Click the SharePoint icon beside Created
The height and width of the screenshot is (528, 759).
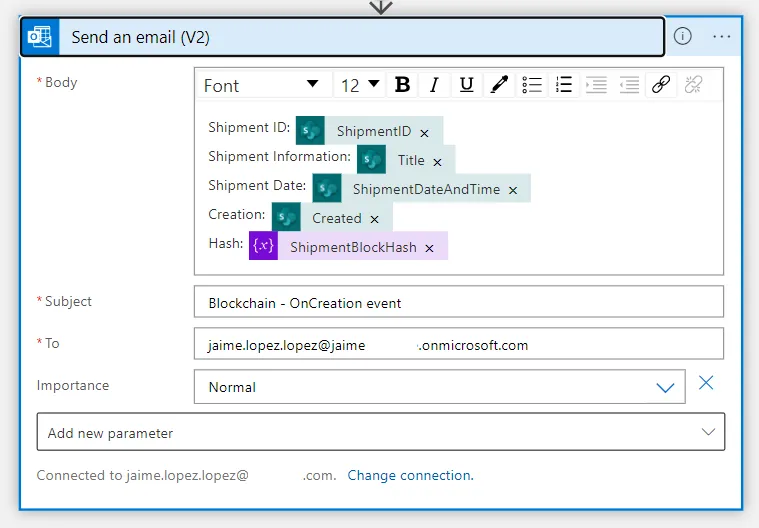coord(286,217)
